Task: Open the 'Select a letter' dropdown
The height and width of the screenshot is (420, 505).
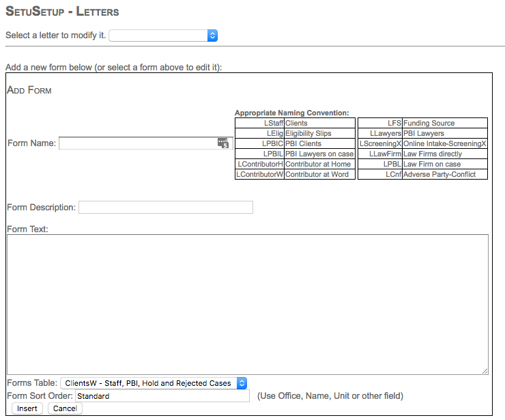Action: point(163,35)
